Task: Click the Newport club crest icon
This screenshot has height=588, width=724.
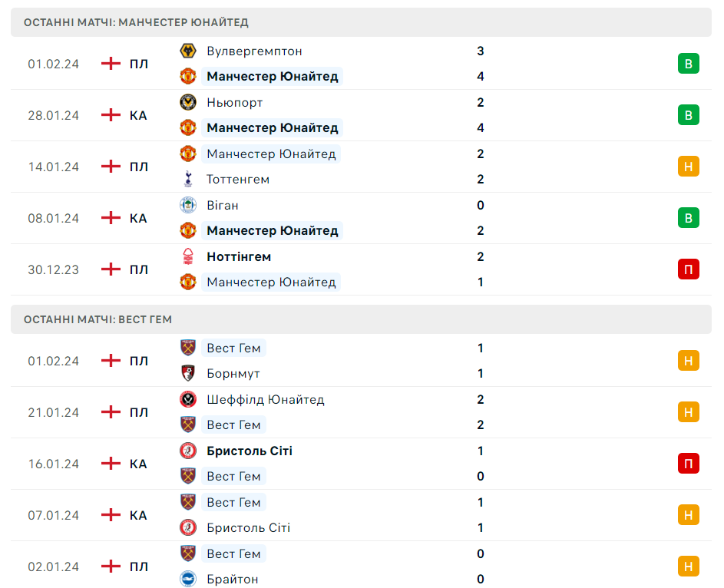Action: tap(188, 103)
